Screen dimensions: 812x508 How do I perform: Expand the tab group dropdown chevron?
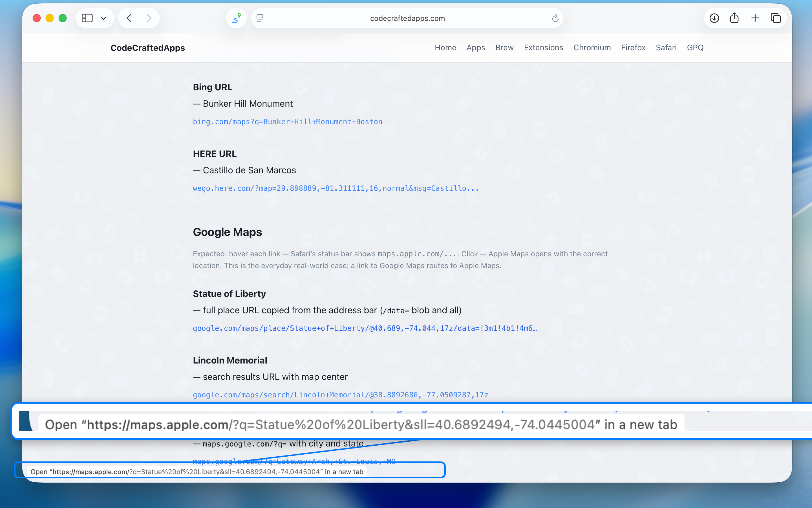[104, 18]
